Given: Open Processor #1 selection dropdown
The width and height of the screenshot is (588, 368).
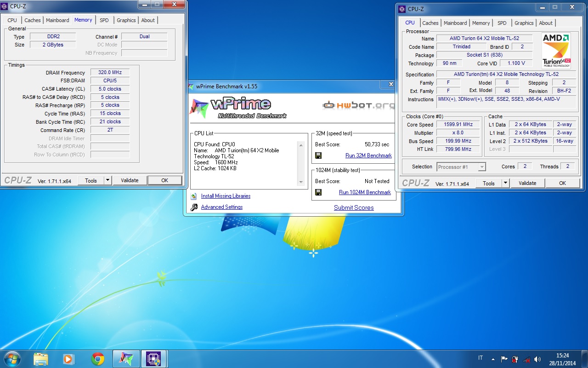Looking at the screenshot, I should [x=461, y=167].
